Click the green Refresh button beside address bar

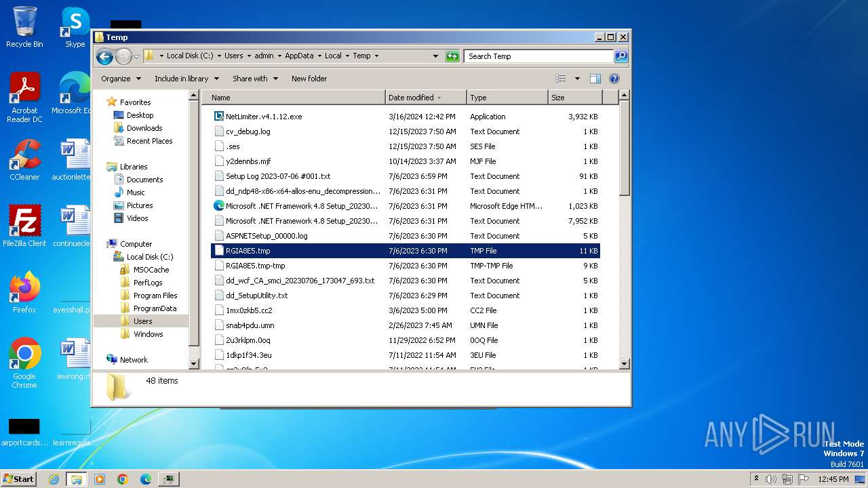[452, 56]
